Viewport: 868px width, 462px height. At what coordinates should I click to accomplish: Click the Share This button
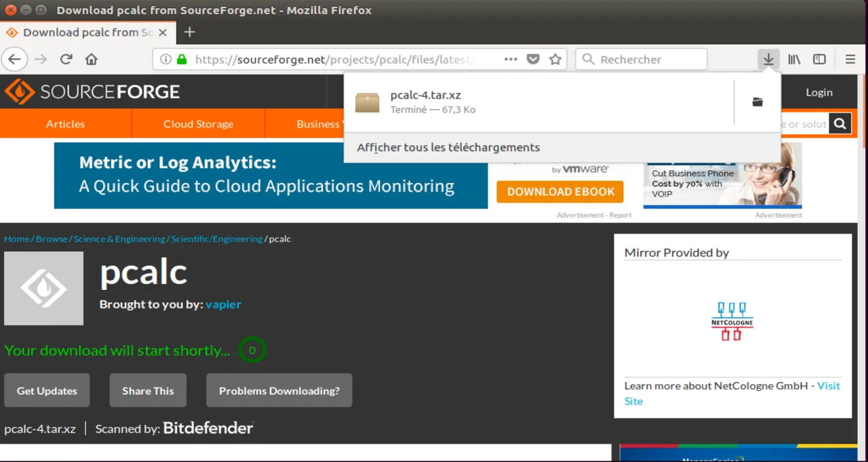[148, 390]
